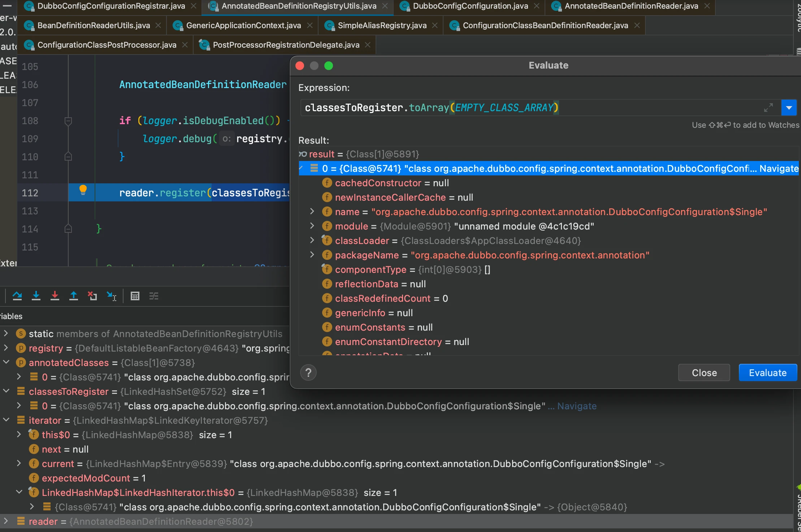Click the Trace Current Stream Chain icon
Viewport: 801px width, 532px height.
click(x=154, y=296)
